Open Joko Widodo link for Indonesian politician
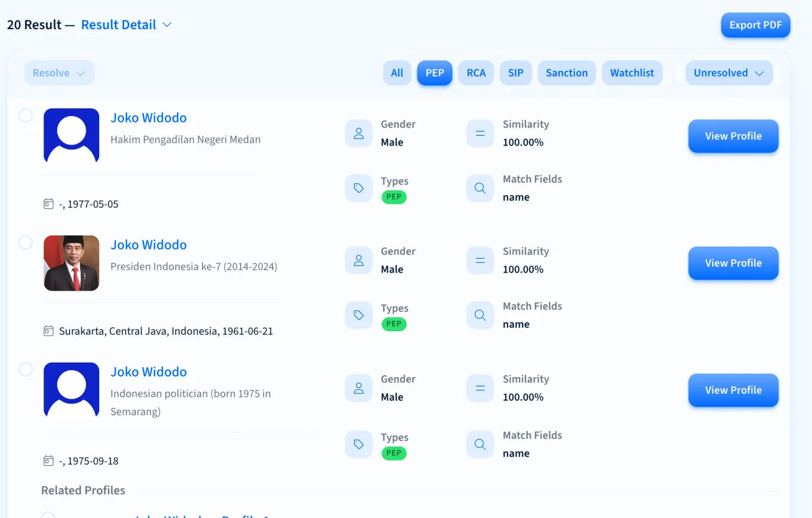The width and height of the screenshot is (812, 518). click(148, 372)
